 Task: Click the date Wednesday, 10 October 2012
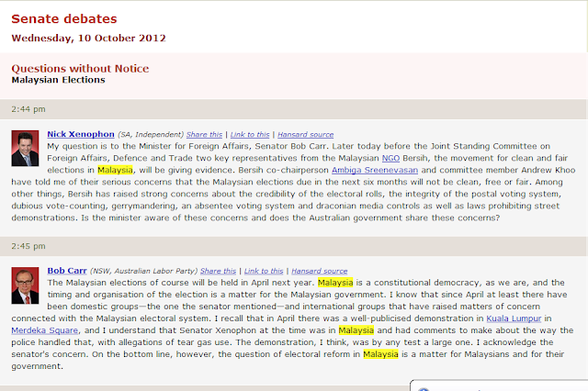tap(88, 39)
